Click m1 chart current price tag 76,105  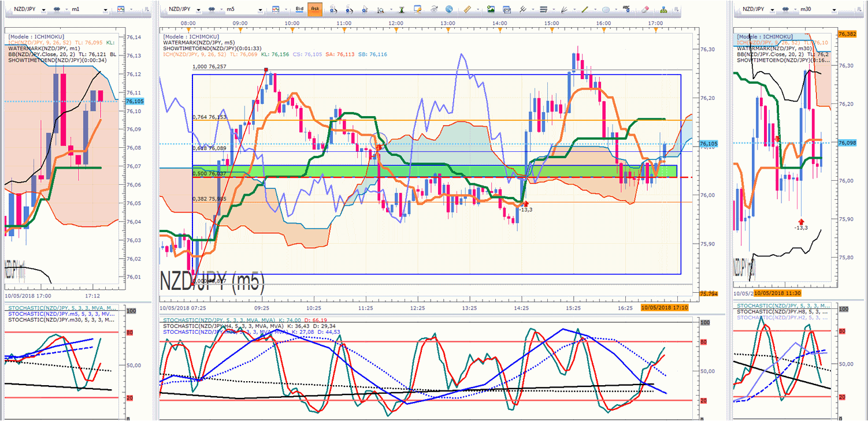pos(133,101)
